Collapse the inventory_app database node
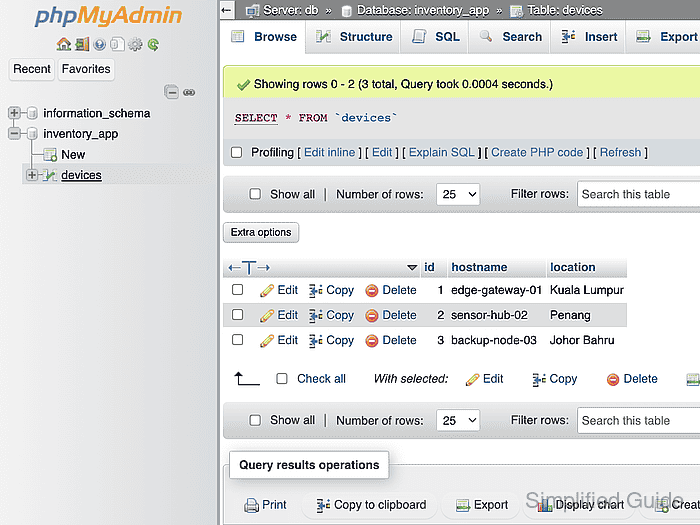The height and width of the screenshot is (525, 700). click(14, 133)
